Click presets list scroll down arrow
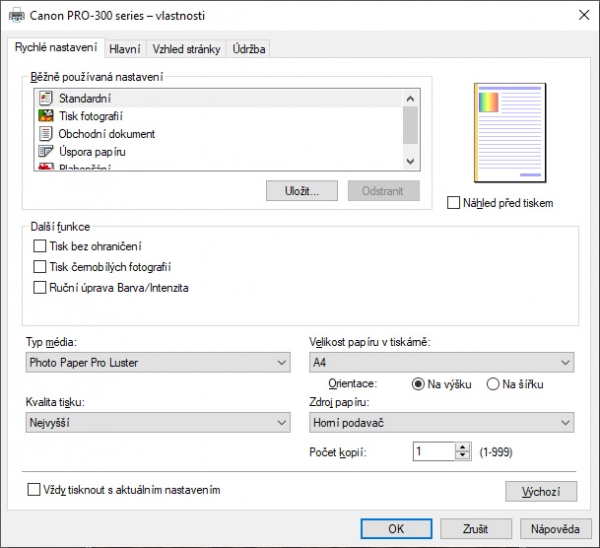The width and height of the screenshot is (600, 548). (411, 161)
